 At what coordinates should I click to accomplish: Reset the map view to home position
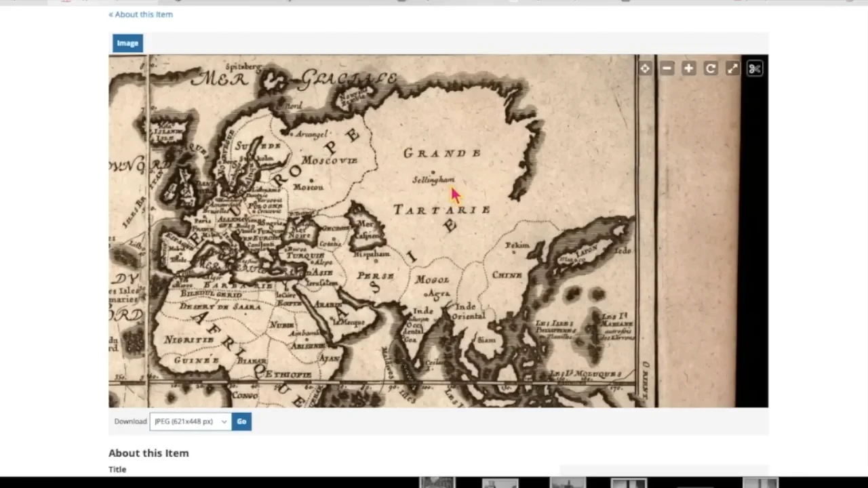pyautogui.click(x=645, y=68)
